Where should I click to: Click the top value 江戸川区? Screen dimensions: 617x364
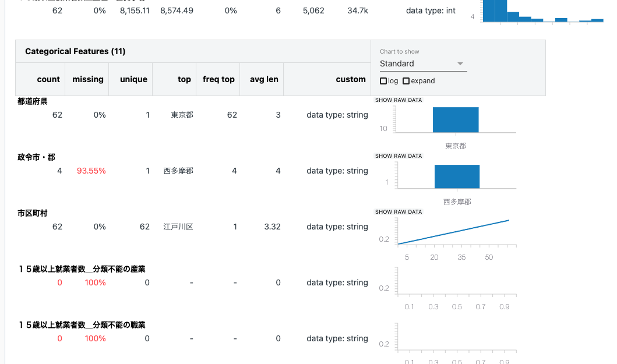(178, 227)
